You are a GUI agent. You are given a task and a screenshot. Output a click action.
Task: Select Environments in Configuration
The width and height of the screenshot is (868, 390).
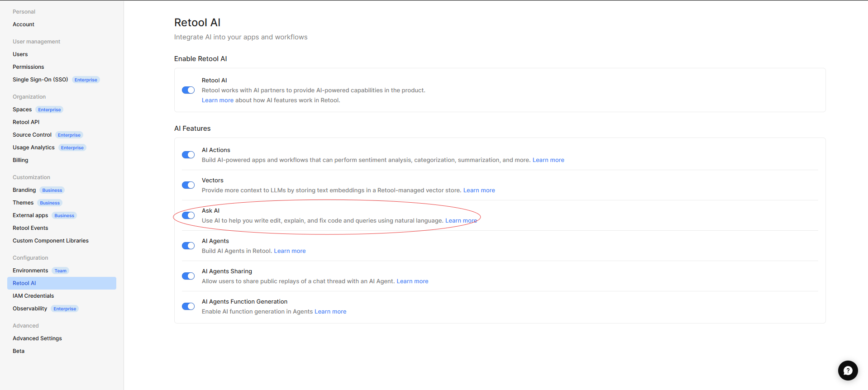(x=30, y=271)
